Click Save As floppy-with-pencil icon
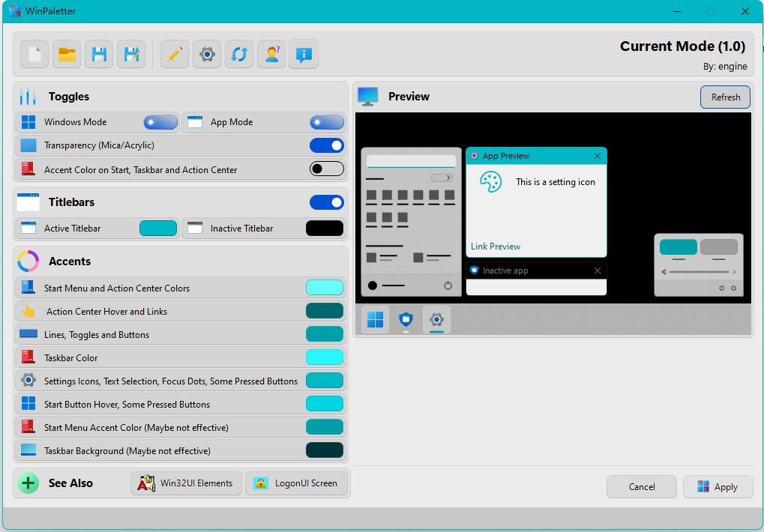The height and width of the screenshot is (532, 764). (131, 54)
